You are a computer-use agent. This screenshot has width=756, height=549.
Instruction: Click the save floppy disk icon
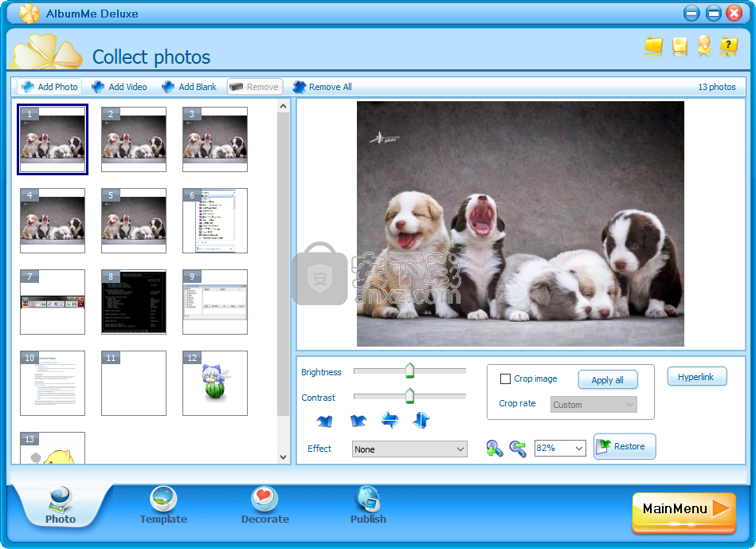click(x=680, y=46)
